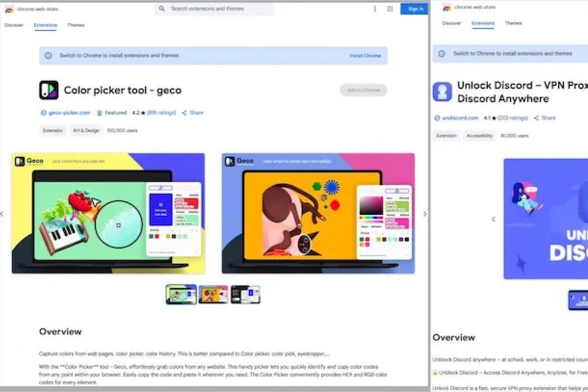
Task: Click the Featured badge
Action: [112, 113]
